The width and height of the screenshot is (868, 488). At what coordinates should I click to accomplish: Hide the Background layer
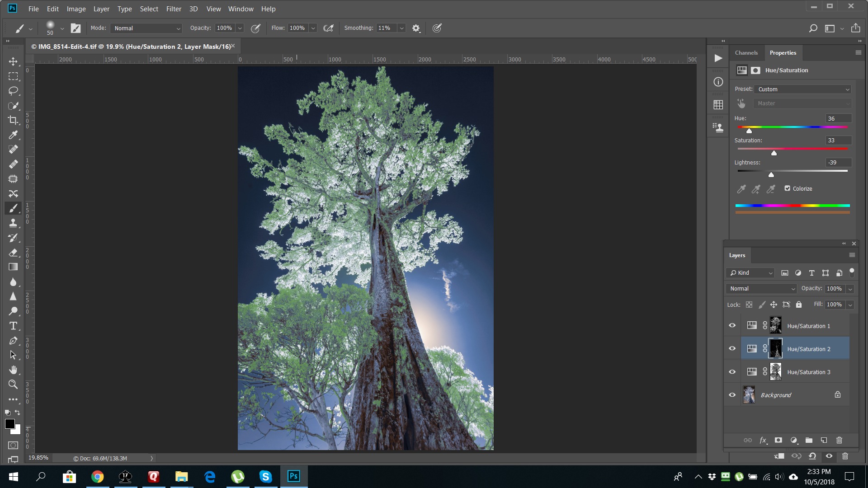(732, 395)
